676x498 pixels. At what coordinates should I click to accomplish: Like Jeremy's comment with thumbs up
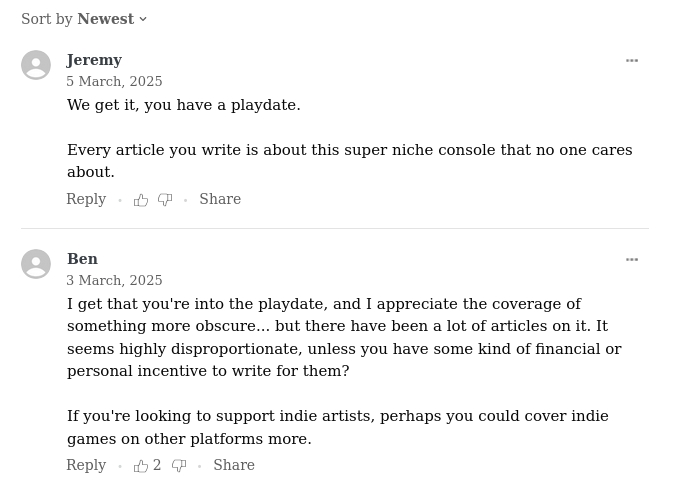[x=141, y=200]
